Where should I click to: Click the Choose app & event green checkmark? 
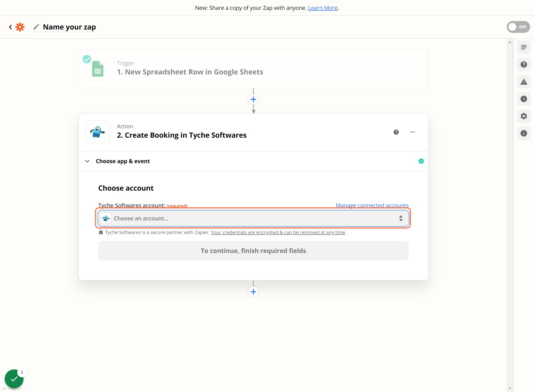click(x=421, y=161)
